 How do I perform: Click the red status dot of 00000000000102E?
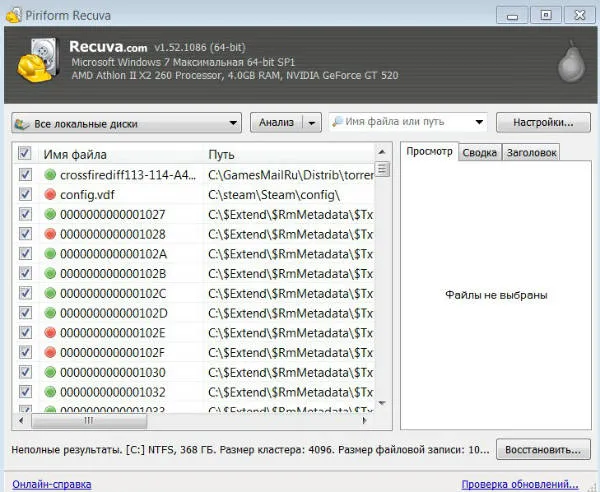tap(50, 333)
